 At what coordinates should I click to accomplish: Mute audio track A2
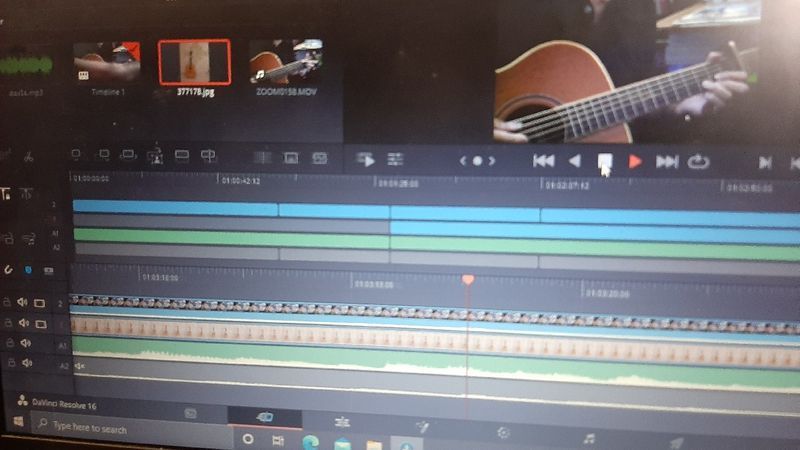(27, 363)
